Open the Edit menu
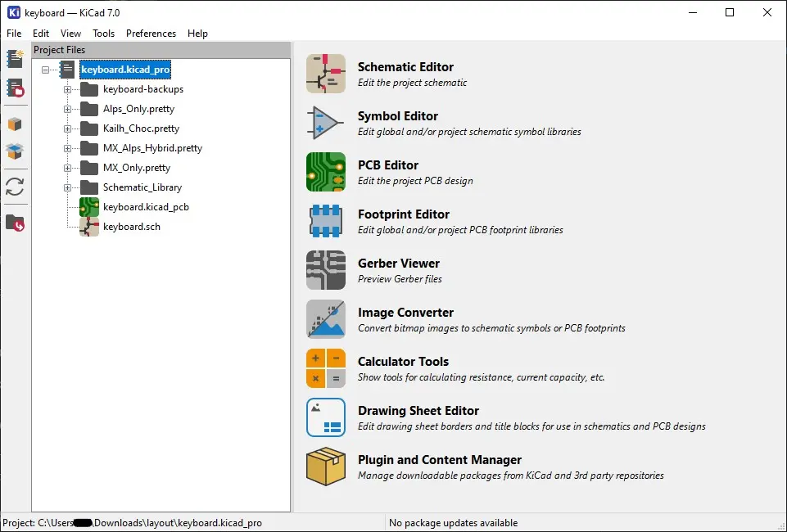 [x=41, y=33]
